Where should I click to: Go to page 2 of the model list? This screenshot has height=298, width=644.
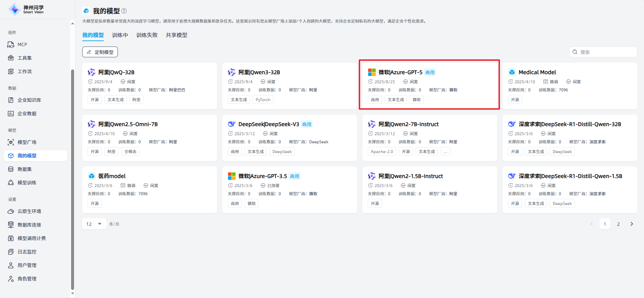pos(618,224)
